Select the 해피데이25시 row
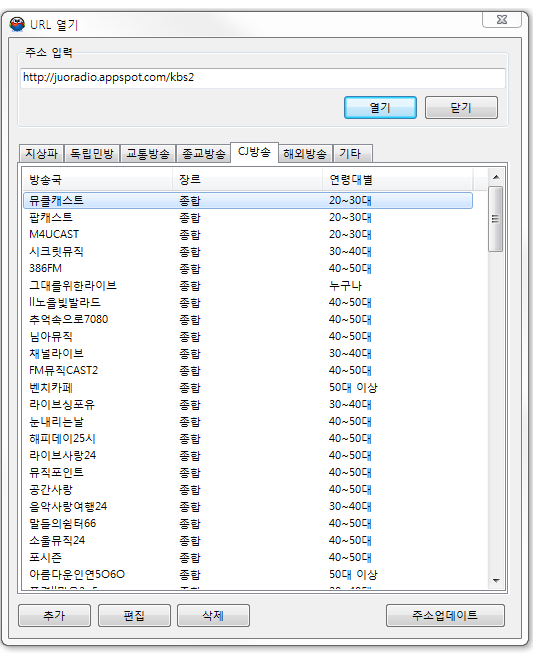This screenshot has width=535, height=660. click(248, 439)
